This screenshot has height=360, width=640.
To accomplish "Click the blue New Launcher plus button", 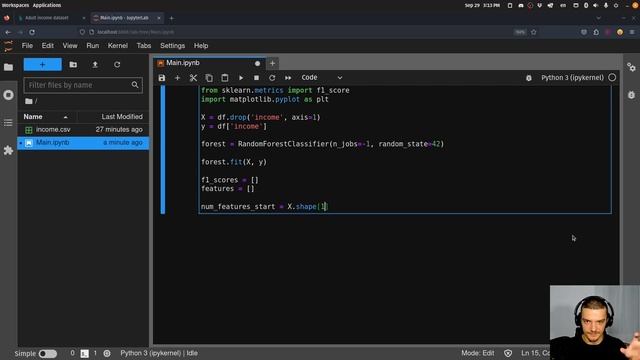I will (x=42, y=64).
